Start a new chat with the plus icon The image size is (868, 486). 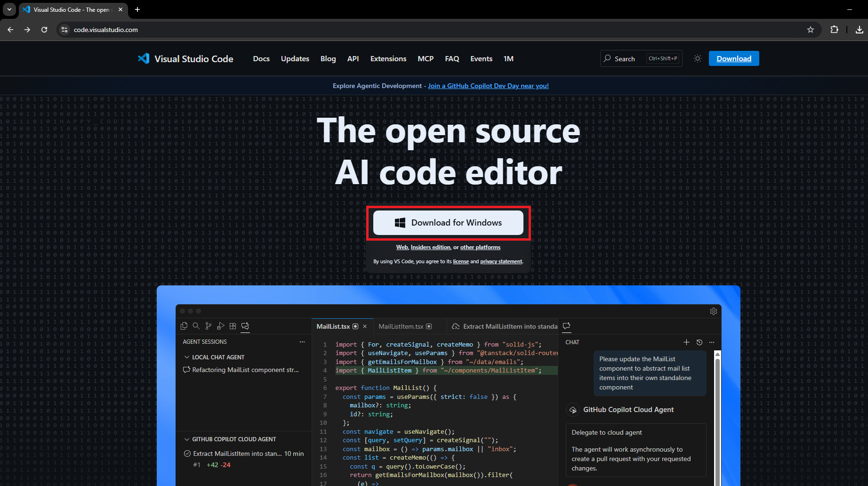tap(686, 342)
